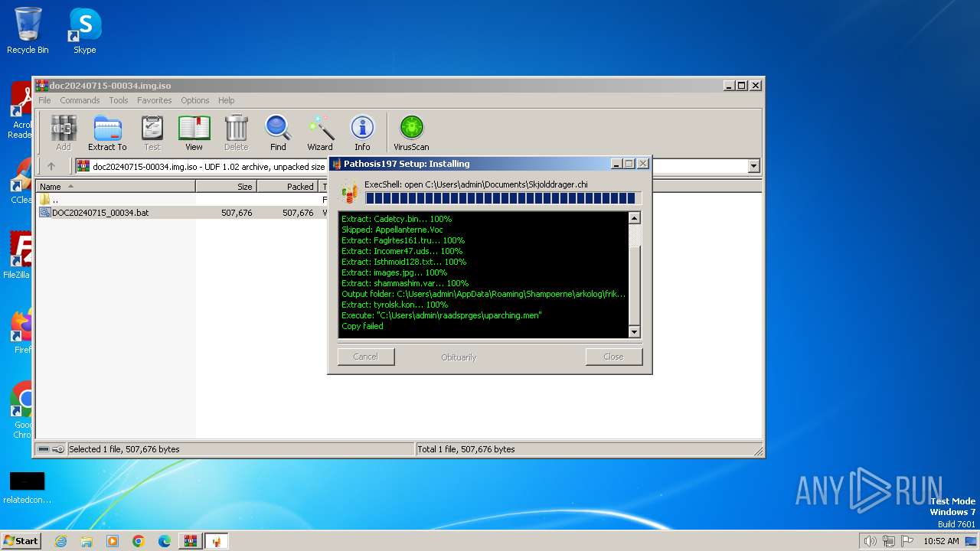Sort by Name column header
Image resolution: width=980 pixels, height=551 pixels.
click(x=116, y=187)
